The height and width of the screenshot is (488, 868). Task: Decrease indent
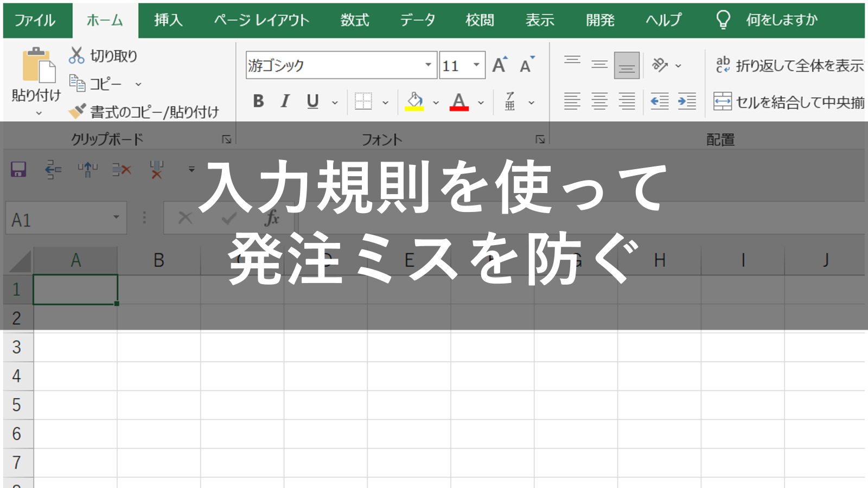point(660,101)
